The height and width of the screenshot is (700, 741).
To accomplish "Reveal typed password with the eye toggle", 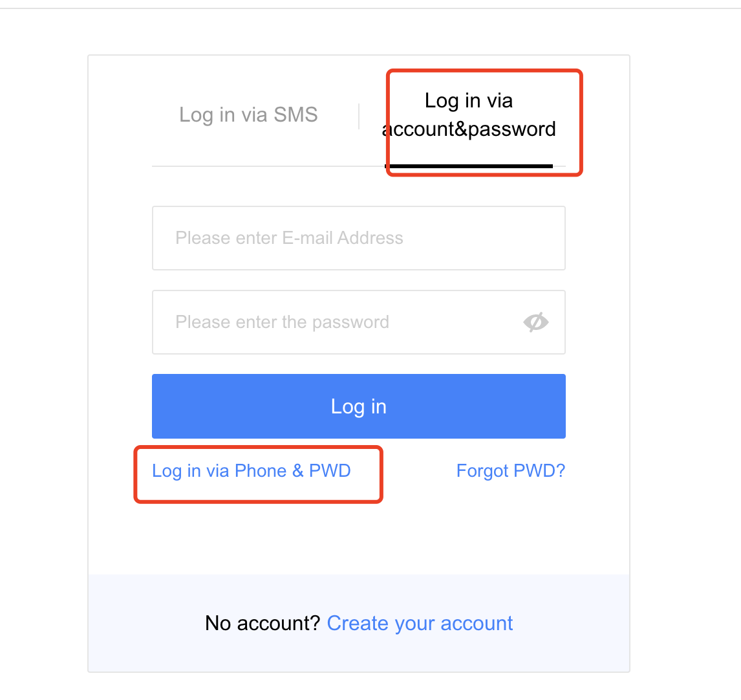I will (535, 322).
